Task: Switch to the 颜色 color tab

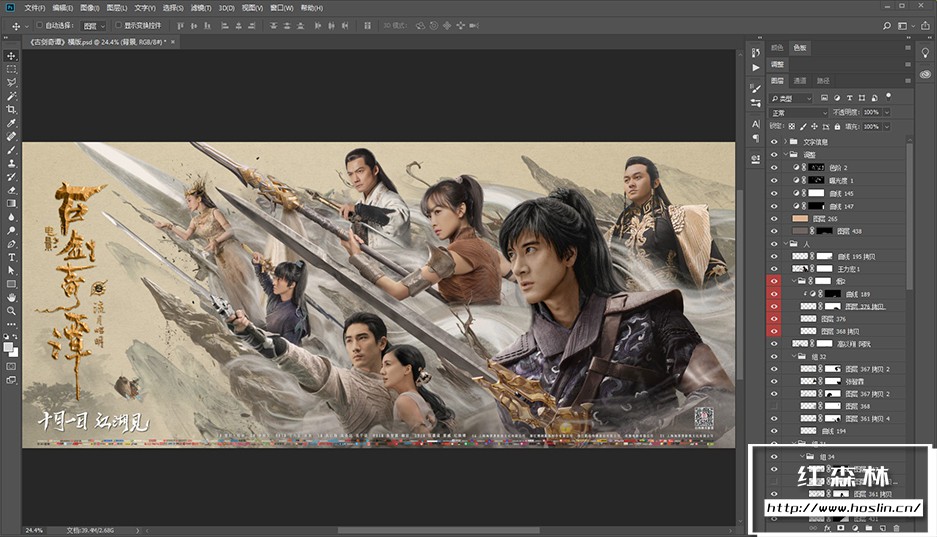Action: [777, 48]
